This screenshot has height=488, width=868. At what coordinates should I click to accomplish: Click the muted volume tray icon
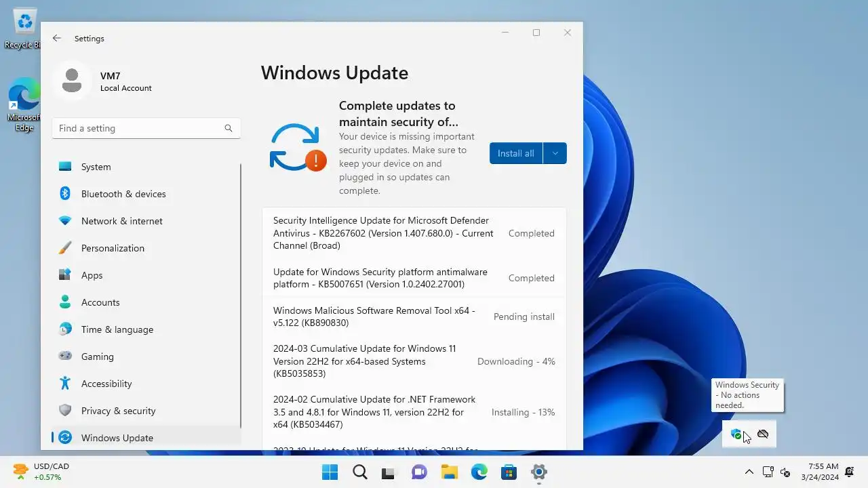click(x=786, y=472)
